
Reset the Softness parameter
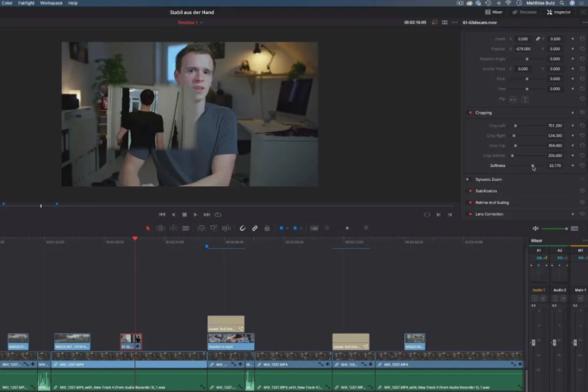coord(582,166)
